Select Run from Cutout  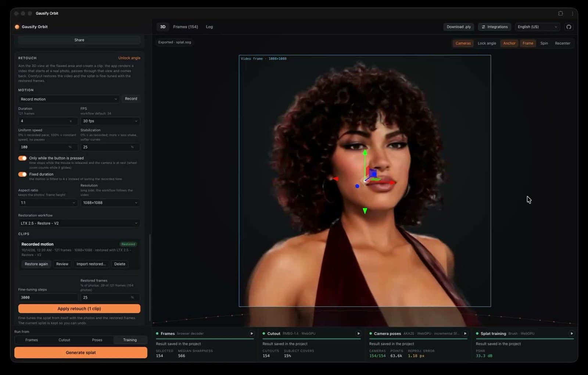(x=64, y=340)
